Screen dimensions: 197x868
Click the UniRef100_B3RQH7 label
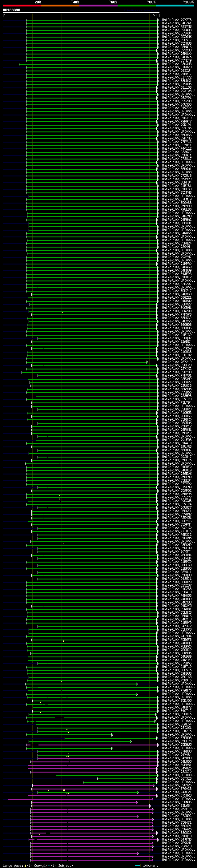(176, 338)
